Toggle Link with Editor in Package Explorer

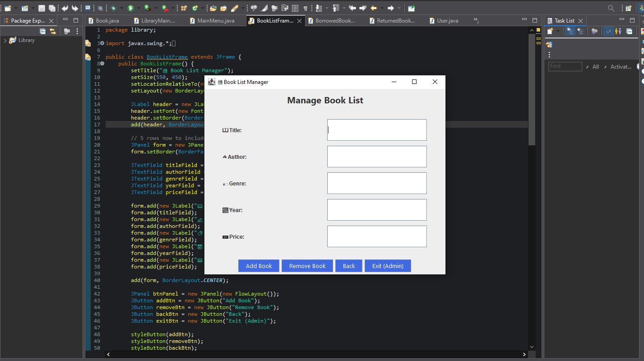[53, 31]
